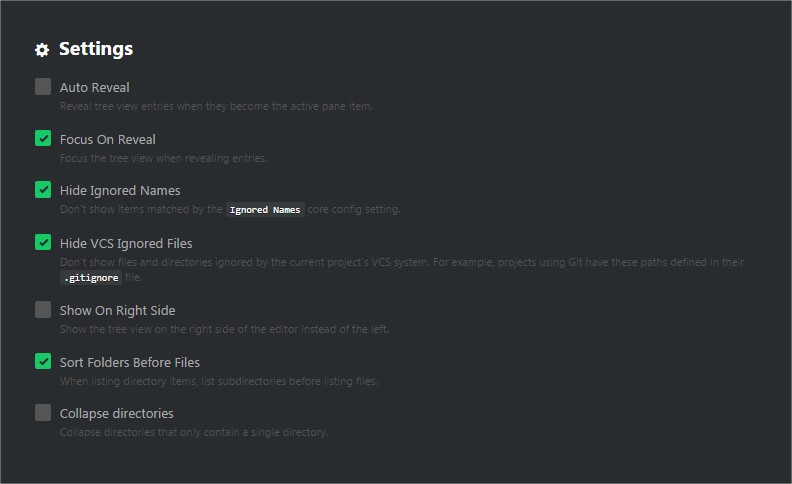792x484 pixels.
Task: Click the Auto Reveal label text
Action: (95, 88)
